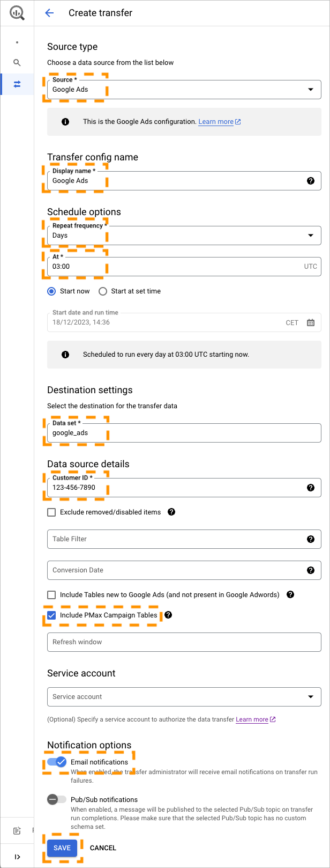Click help icon beside Customer ID field
The height and width of the screenshot is (868, 330).
[x=311, y=488]
